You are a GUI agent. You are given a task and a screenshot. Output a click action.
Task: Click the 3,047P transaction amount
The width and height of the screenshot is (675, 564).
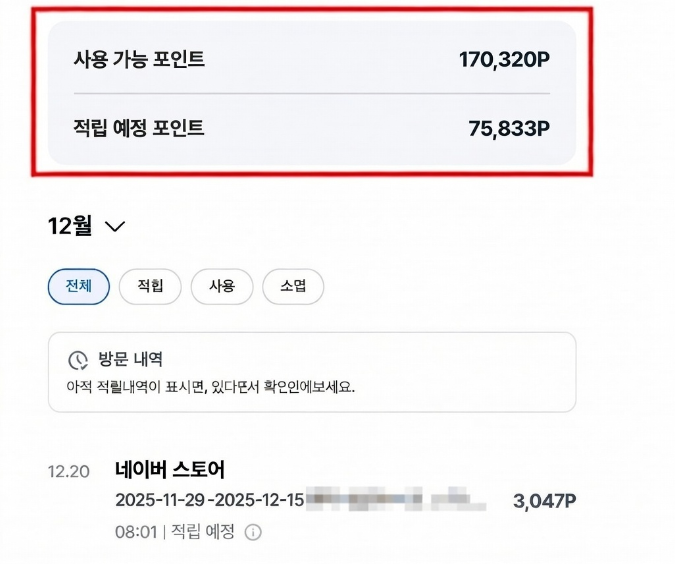point(544,501)
